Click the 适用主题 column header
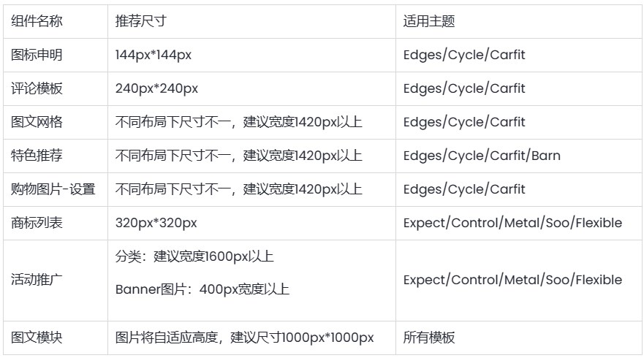644x358 pixels. tap(429, 21)
